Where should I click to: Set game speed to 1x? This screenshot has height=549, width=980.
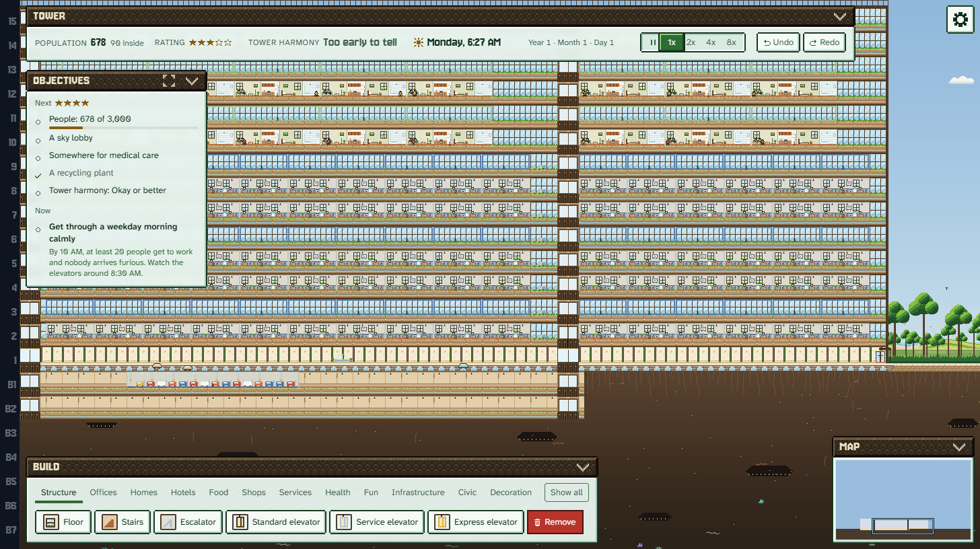[671, 42]
